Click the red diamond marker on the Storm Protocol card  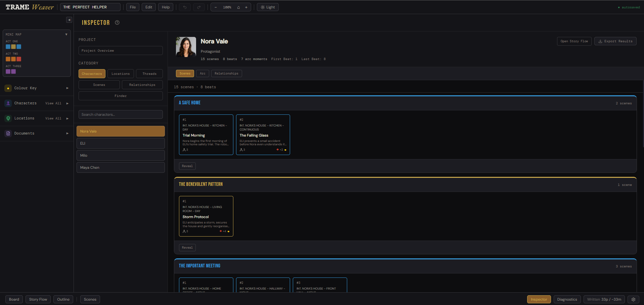tap(221, 231)
